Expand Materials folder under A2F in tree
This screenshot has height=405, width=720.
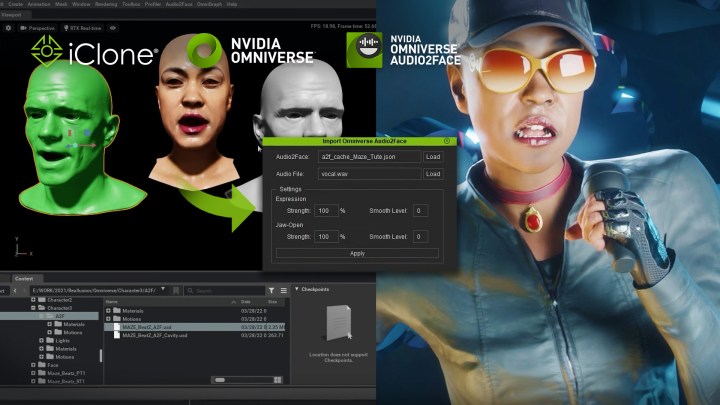pos(50,324)
